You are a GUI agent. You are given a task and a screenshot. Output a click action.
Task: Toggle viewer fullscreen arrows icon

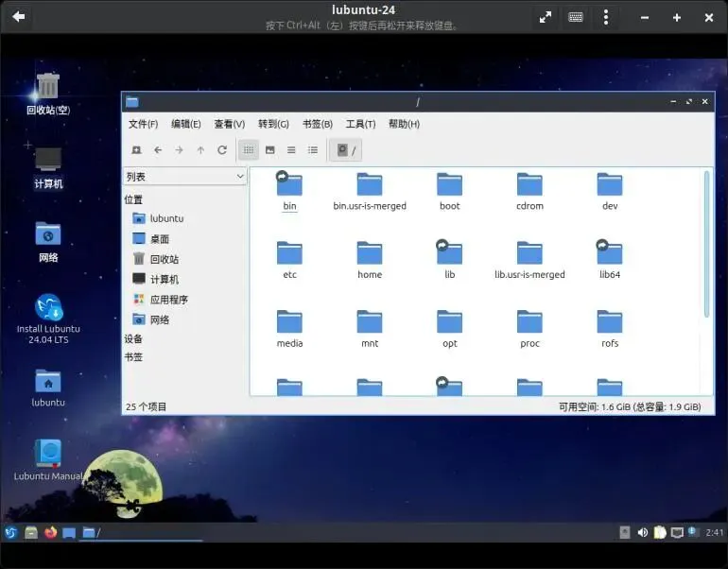click(546, 17)
